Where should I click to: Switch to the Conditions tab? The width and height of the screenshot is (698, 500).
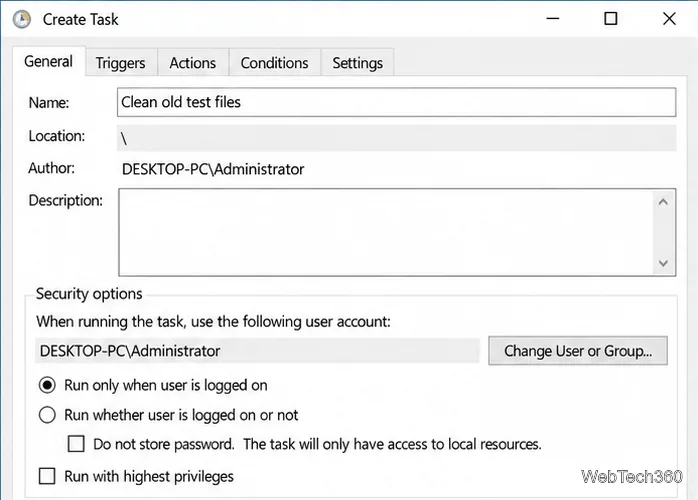coord(275,63)
